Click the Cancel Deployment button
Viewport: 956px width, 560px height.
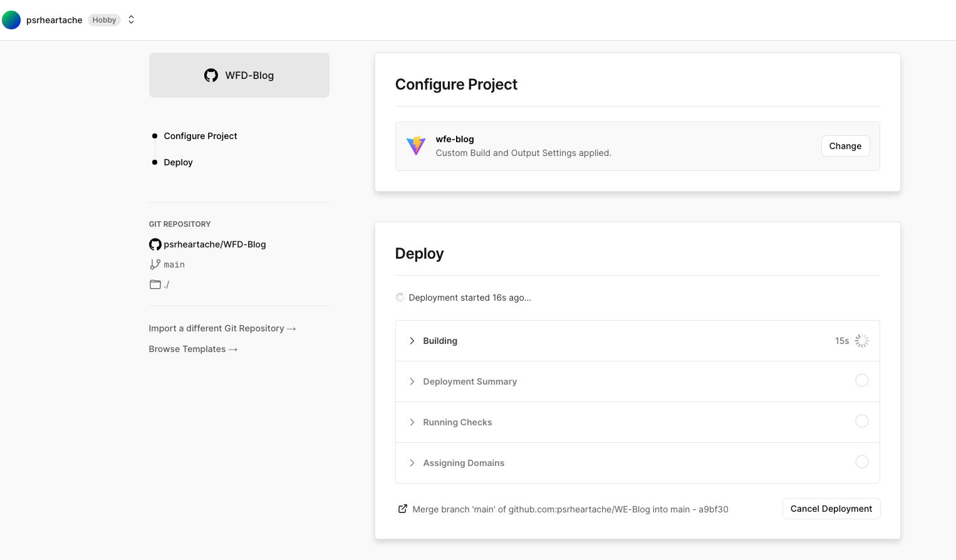point(831,509)
